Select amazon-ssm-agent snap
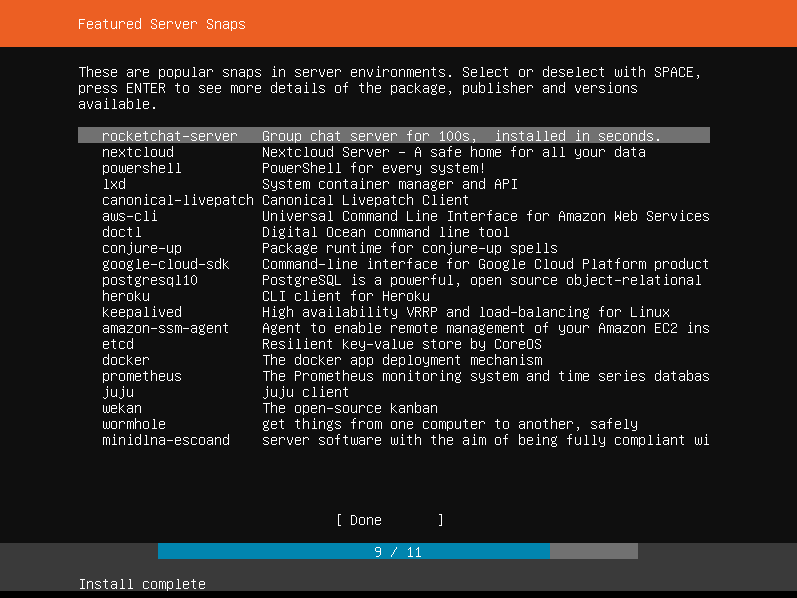Viewport: 797px width, 598px height. 394,328
